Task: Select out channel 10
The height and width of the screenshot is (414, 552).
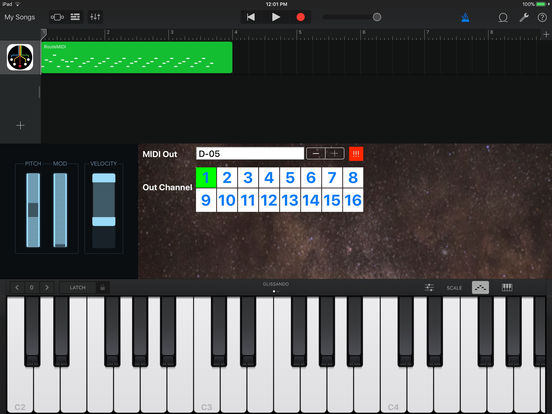Action: [x=227, y=200]
